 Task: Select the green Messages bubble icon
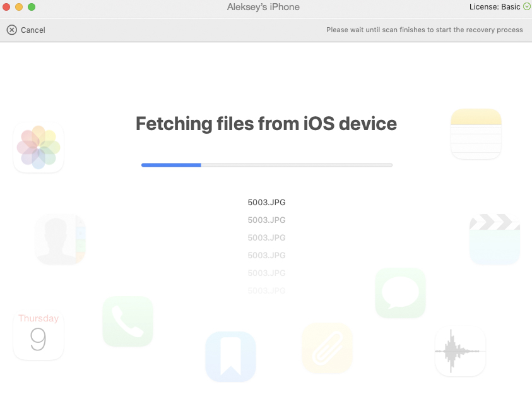pyautogui.click(x=400, y=292)
